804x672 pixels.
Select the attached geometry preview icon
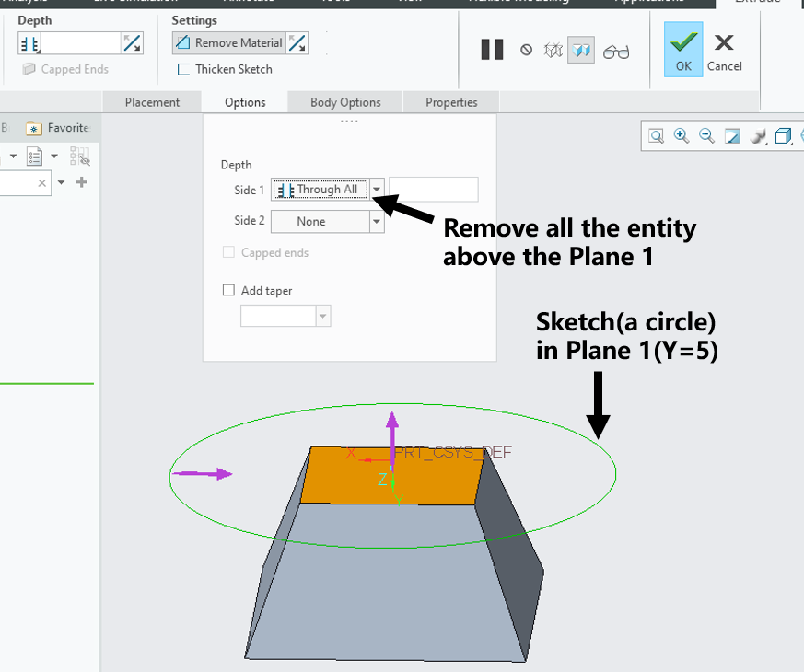tap(581, 51)
